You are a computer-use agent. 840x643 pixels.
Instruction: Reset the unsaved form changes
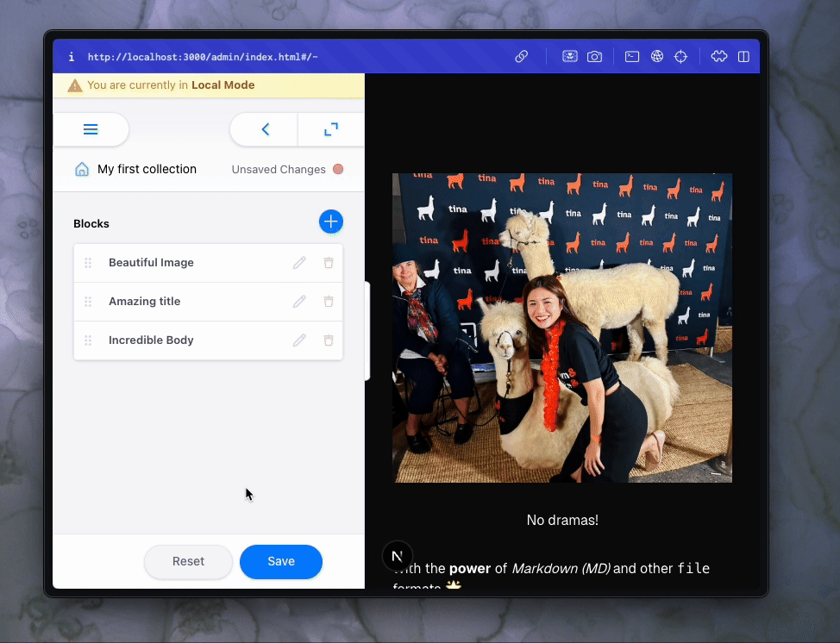(x=188, y=562)
